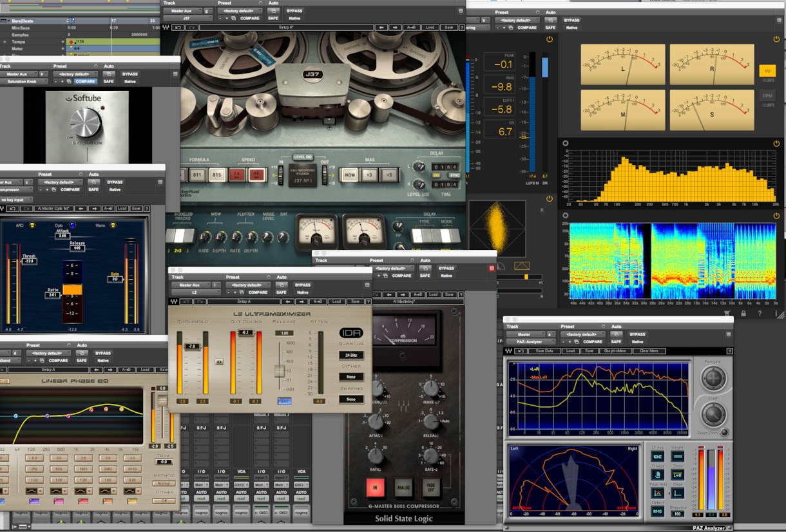
Task: Click the Trim value field in Linear Phase EQ
Action: point(163,462)
